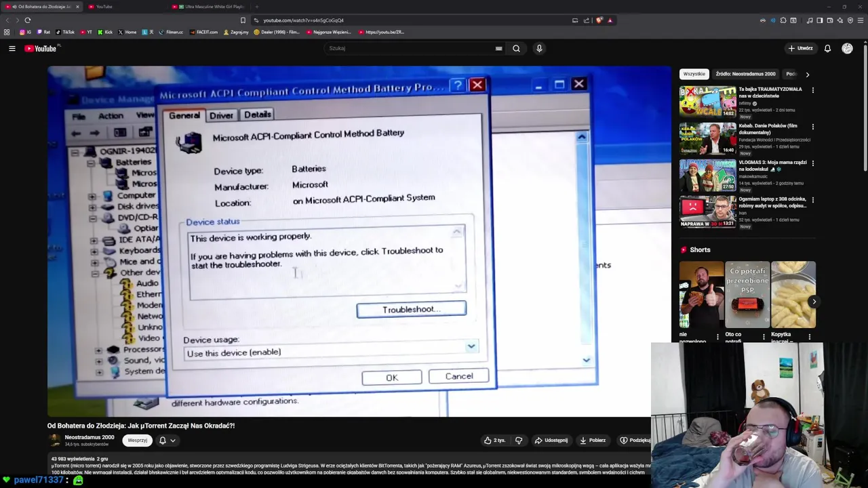Open the Neostradamus 2000 channel avatar

(54, 440)
